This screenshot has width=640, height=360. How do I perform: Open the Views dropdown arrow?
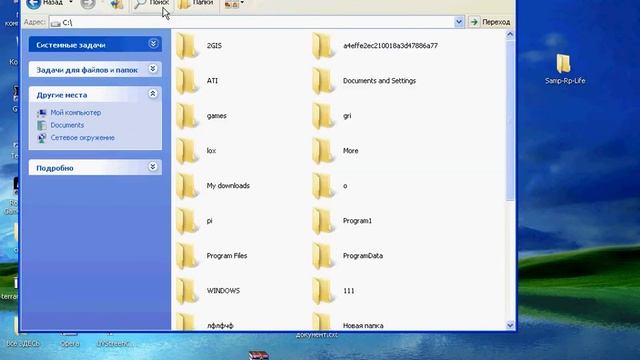click(242, 3)
